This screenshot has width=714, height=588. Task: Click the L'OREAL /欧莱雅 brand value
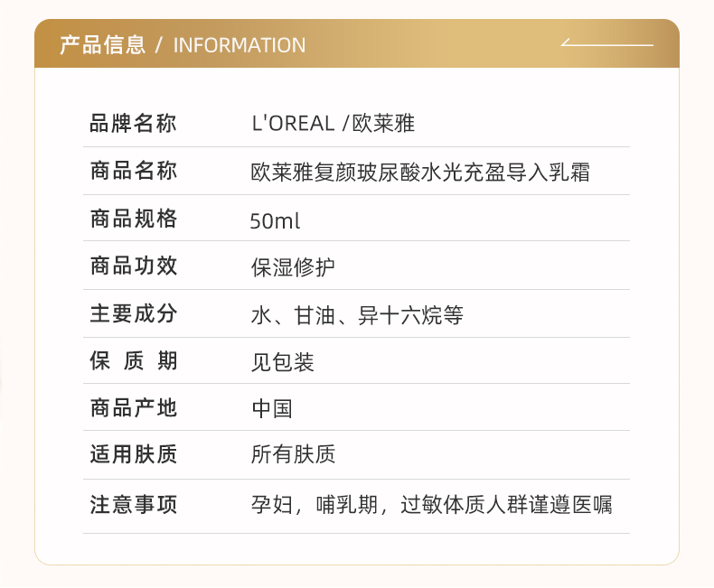[333, 124]
